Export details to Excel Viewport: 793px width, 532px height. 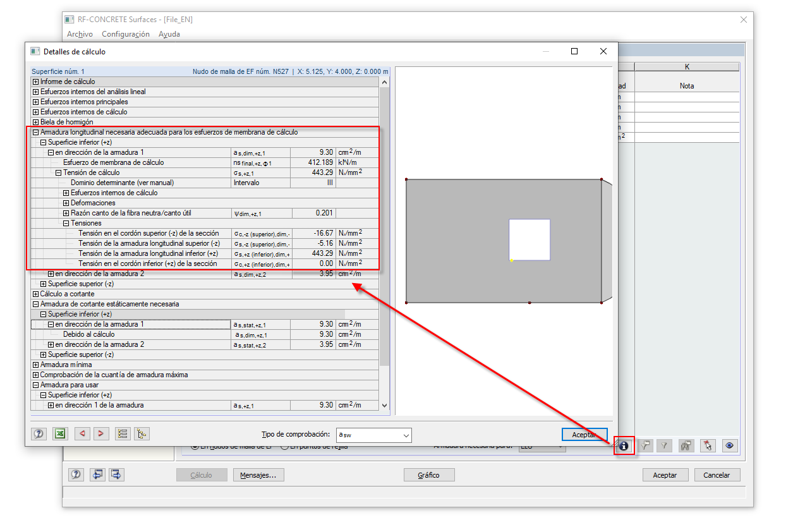pyautogui.click(x=60, y=434)
